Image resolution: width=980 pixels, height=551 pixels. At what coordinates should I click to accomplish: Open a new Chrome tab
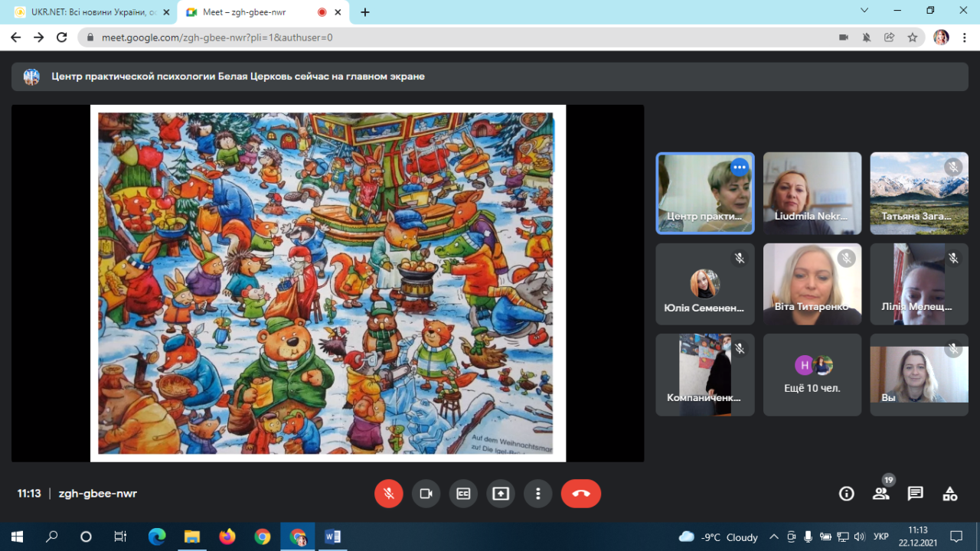click(365, 12)
